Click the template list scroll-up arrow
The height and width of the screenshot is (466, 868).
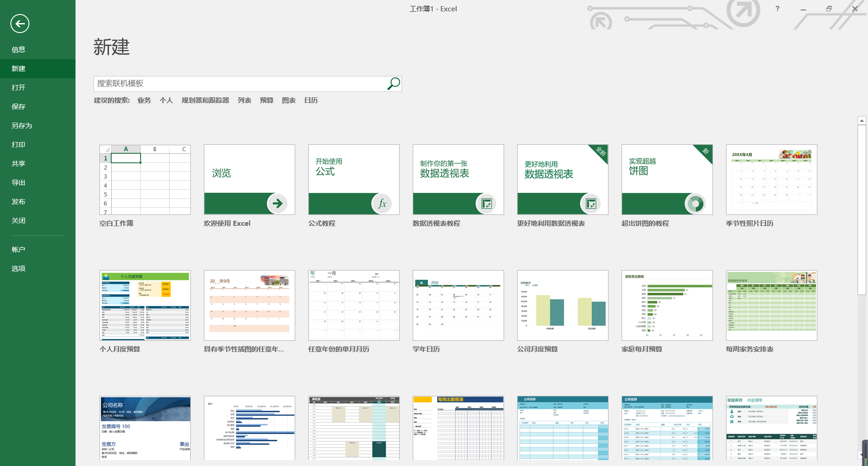pyautogui.click(x=862, y=121)
